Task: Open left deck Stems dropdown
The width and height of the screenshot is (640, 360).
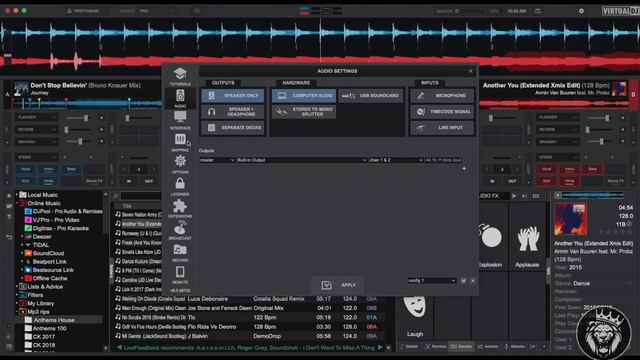Action: click(36, 157)
